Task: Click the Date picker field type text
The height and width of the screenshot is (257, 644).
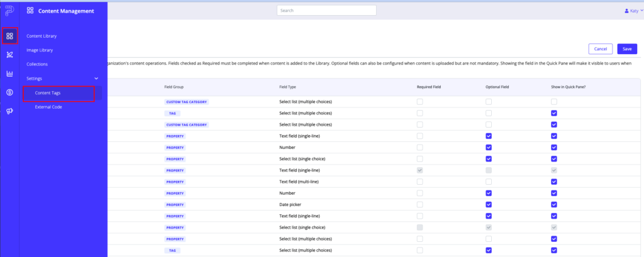Action: 289,204
